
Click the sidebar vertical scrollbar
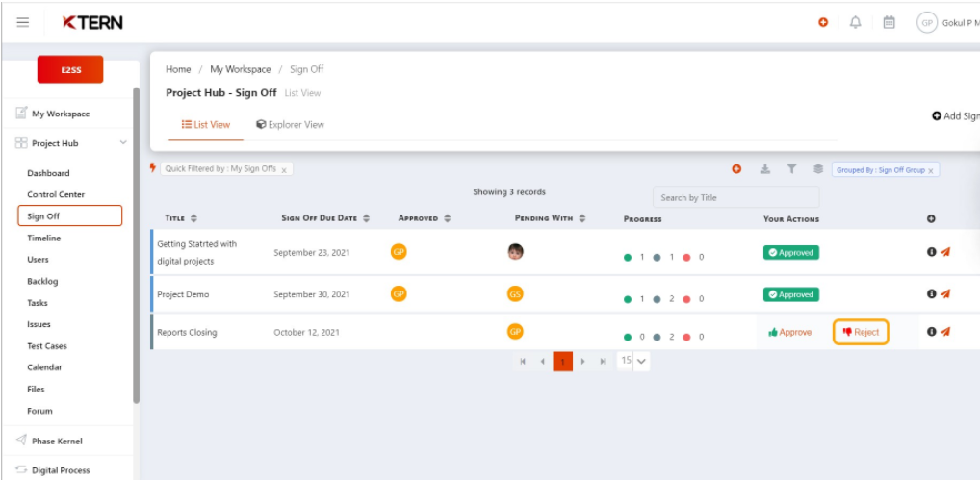136,240
